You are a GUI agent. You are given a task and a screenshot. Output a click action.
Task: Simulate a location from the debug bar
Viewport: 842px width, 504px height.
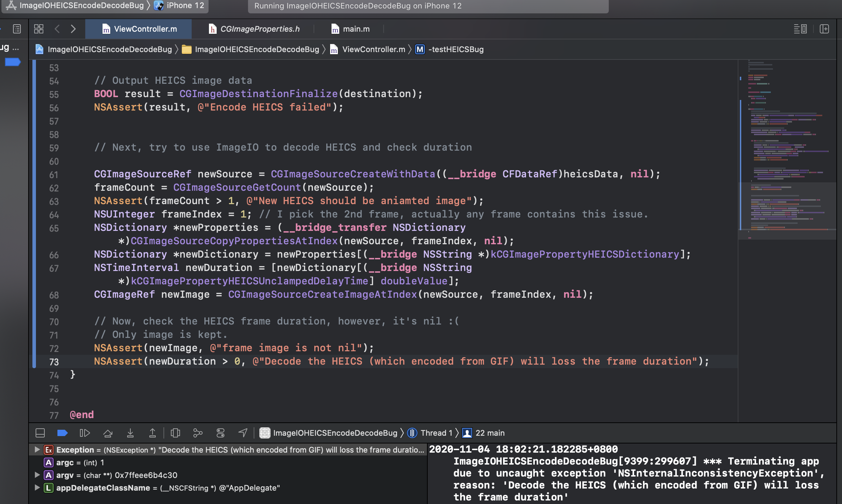point(243,433)
